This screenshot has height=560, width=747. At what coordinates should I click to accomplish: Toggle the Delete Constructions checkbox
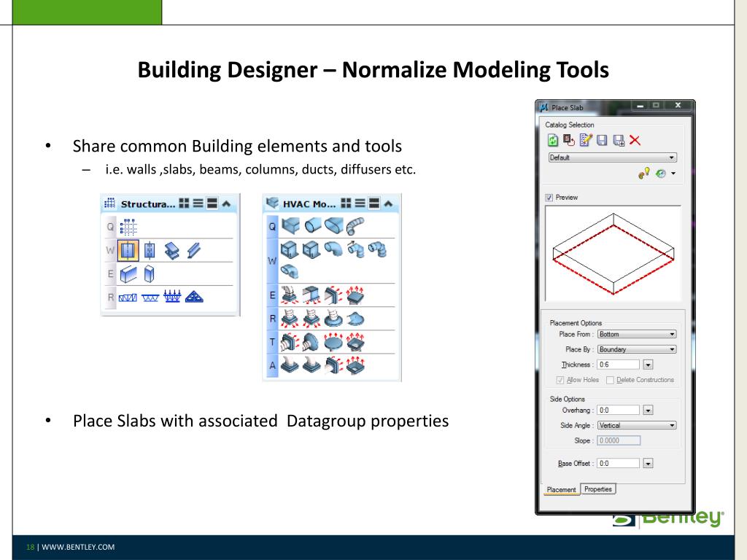[x=610, y=380]
